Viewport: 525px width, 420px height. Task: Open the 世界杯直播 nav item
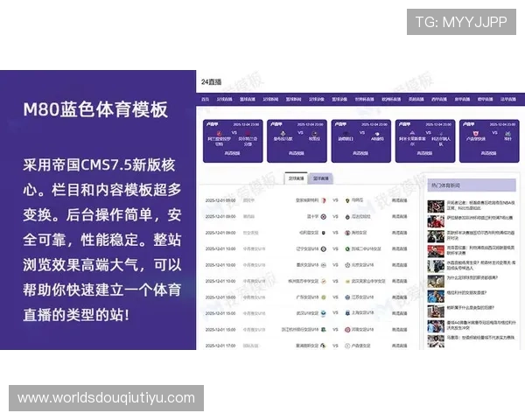[364, 99]
